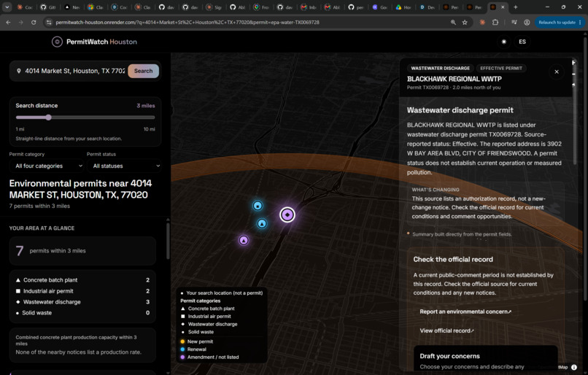This screenshot has width=588, height=375.
Task: Click the Search distance slider handle
Action: coord(48,117)
